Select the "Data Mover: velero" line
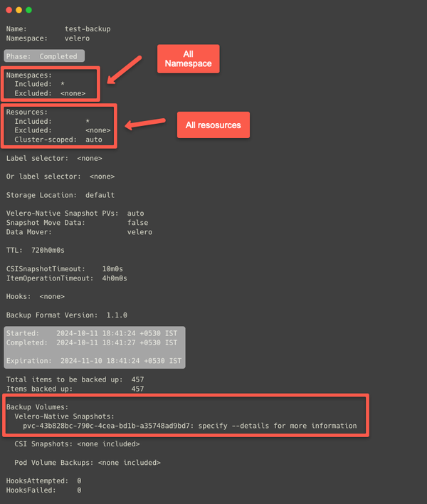The width and height of the screenshot is (427, 504). 79,232
